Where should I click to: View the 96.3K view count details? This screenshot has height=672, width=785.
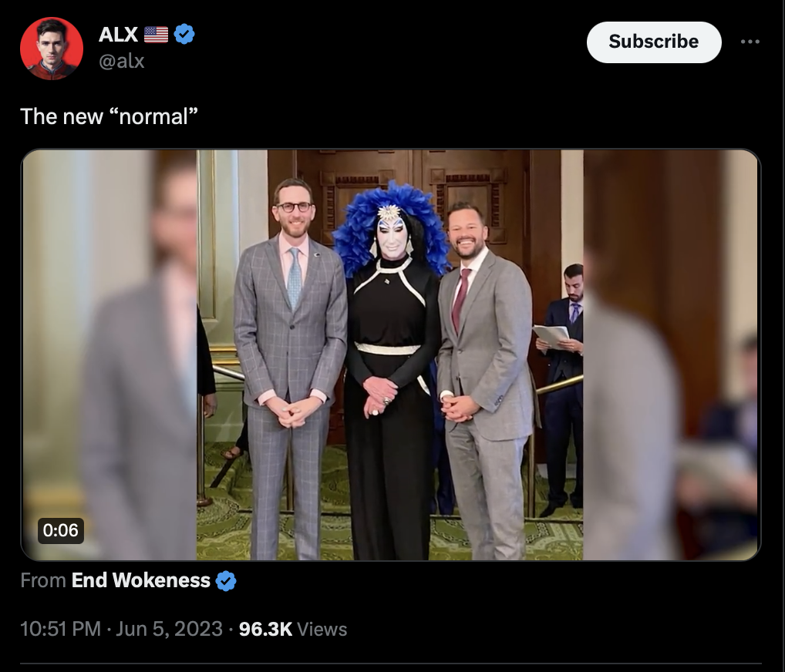(x=265, y=629)
